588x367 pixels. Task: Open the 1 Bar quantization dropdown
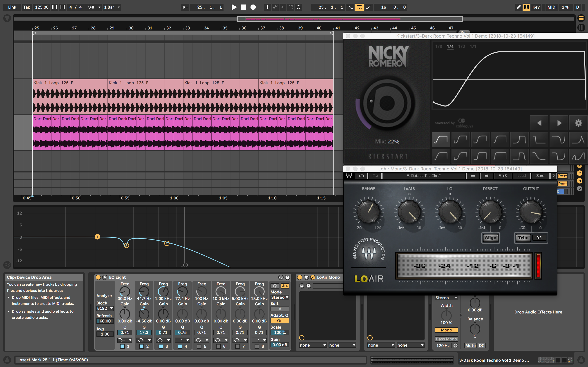pos(112,7)
